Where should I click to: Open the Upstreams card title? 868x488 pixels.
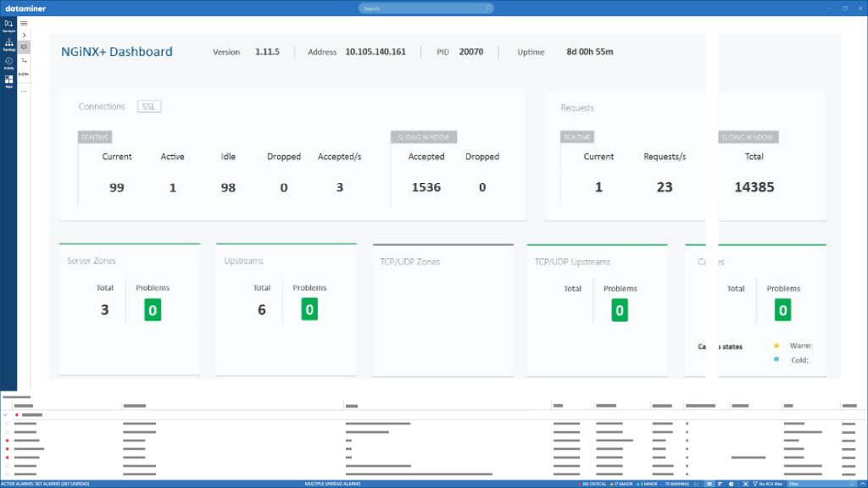[x=243, y=261]
